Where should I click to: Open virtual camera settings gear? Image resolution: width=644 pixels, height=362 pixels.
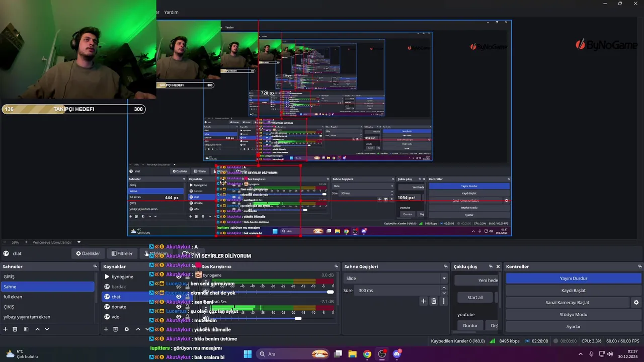tap(636, 303)
